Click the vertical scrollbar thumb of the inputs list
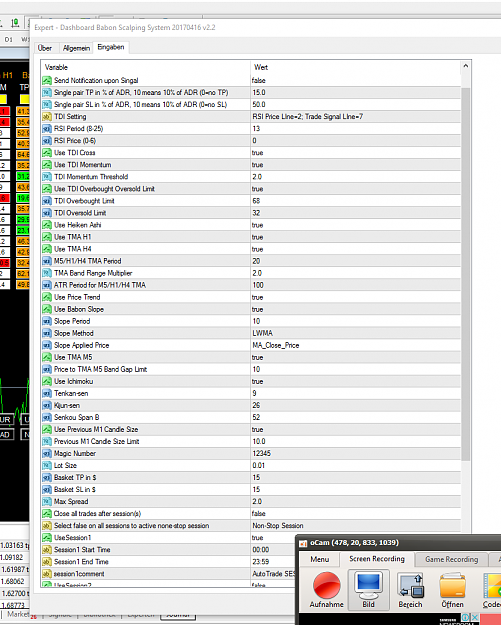This screenshot has width=501, height=625. click(x=466, y=275)
